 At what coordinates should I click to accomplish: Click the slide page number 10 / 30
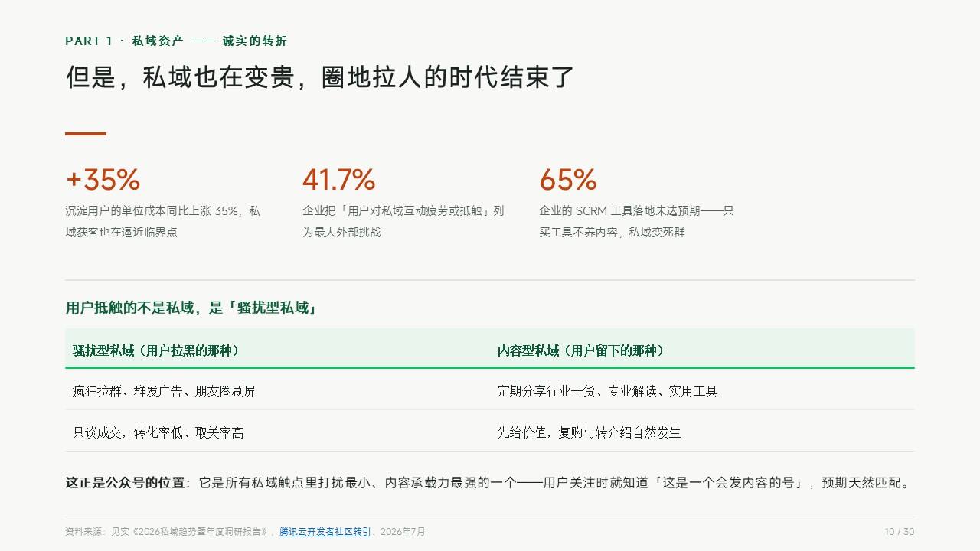coord(899,532)
